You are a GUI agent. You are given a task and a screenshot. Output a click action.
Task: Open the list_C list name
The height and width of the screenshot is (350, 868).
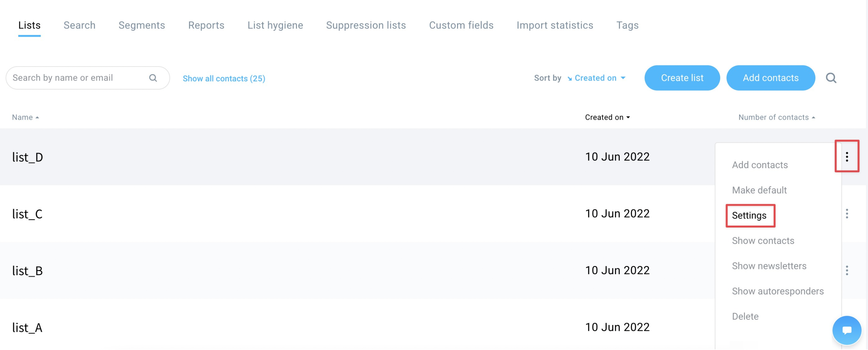pyautogui.click(x=27, y=214)
